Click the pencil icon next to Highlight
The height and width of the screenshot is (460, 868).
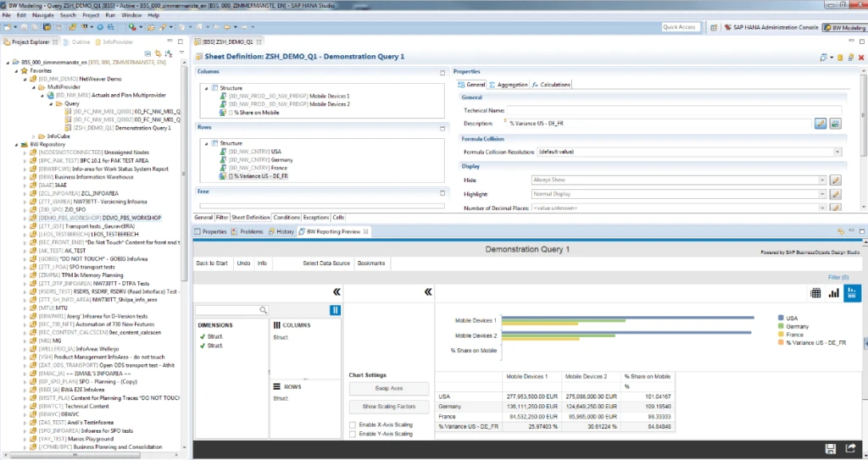(x=835, y=194)
